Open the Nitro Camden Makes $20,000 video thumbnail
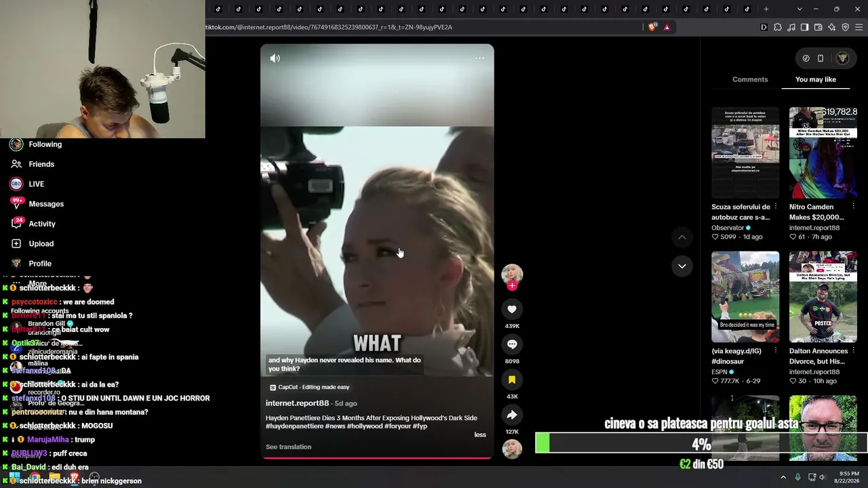868x488 pixels. (x=823, y=152)
